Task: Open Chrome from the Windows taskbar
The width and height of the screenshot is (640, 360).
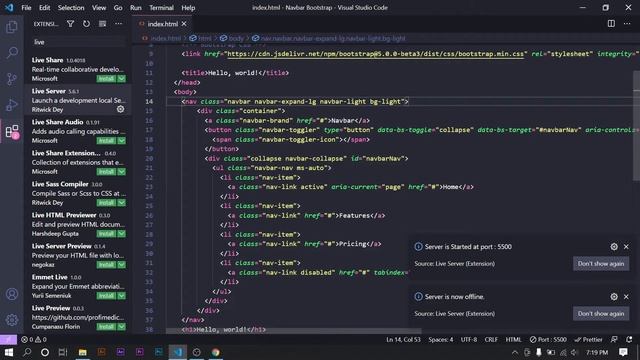Action: (x=216, y=352)
